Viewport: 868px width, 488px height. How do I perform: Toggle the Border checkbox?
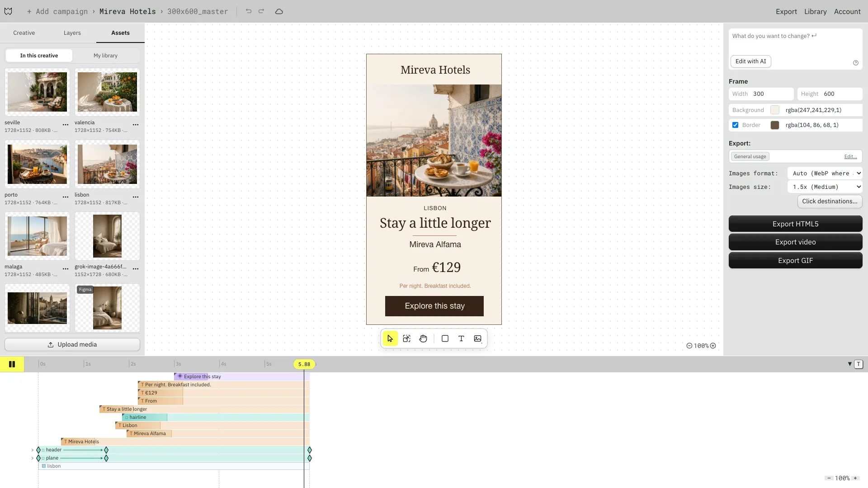pos(736,125)
